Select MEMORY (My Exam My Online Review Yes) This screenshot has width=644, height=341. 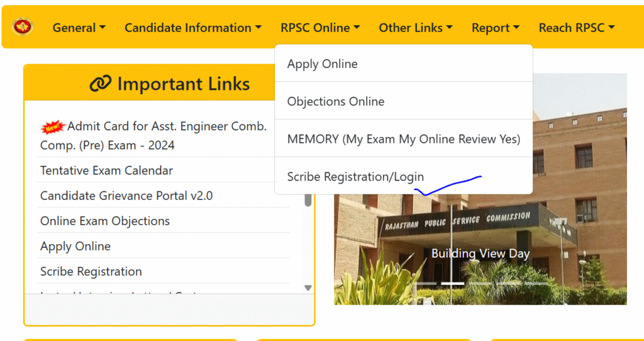(403, 139)
